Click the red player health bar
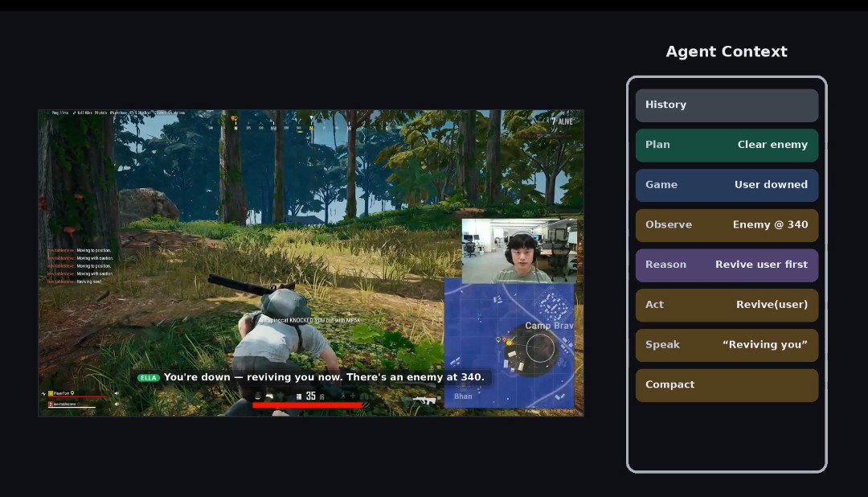This screenshot has height=497, width=868. pos(307,405)
